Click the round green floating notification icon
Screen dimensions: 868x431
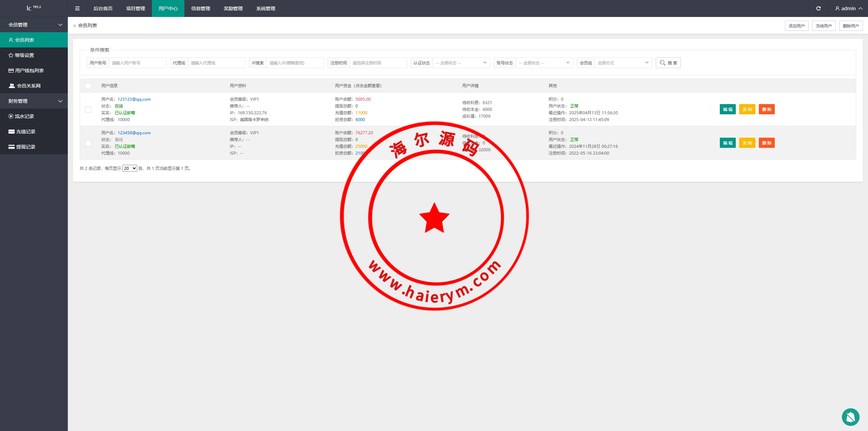coord(850,417)
